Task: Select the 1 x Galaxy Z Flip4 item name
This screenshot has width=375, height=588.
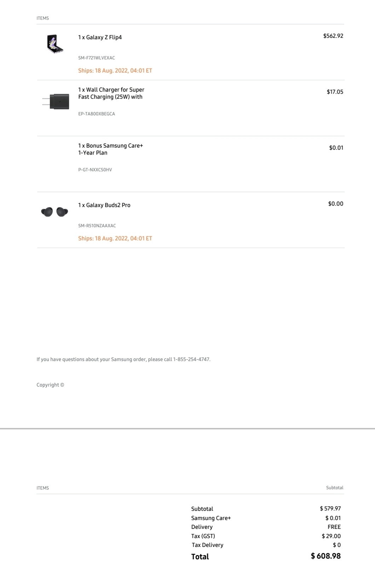Action: tap(100, 37)
